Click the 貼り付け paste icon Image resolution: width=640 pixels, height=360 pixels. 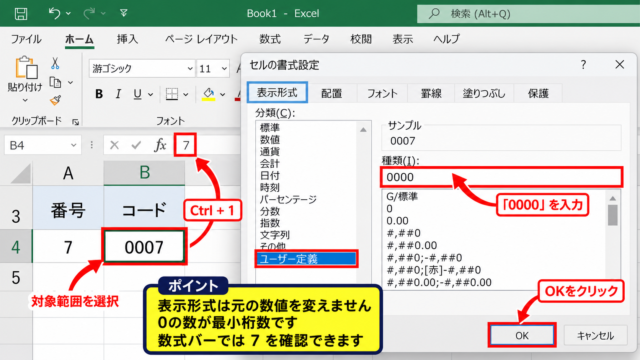point(26,68)
